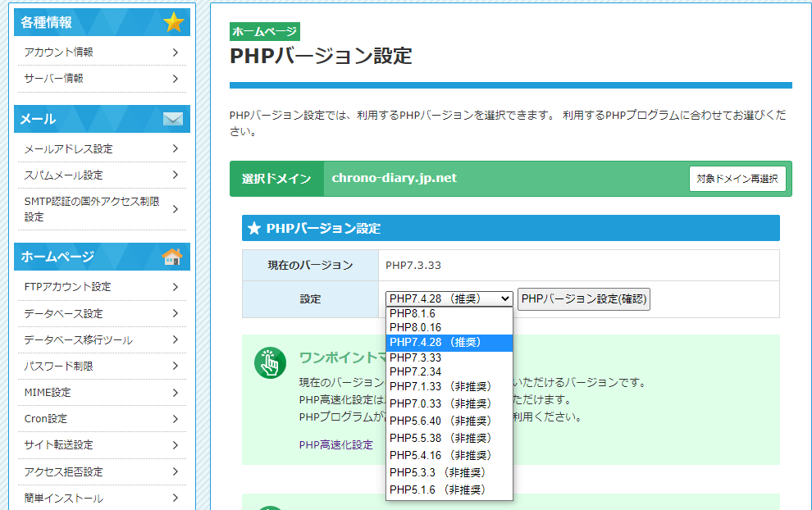Select PHP8.1.6 from the dropdown list
This screenshot has height=510, width=812.
449,313
